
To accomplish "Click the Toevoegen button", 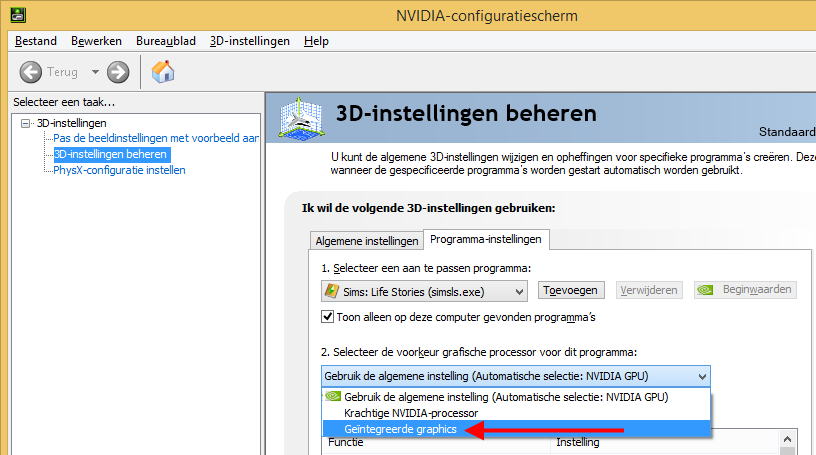I will [x=570, y=290].
